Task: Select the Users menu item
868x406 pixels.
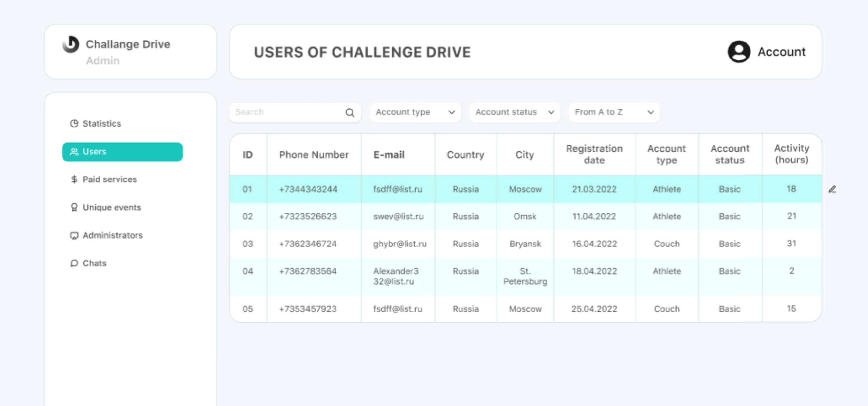Action: click(x=122, y=152)
